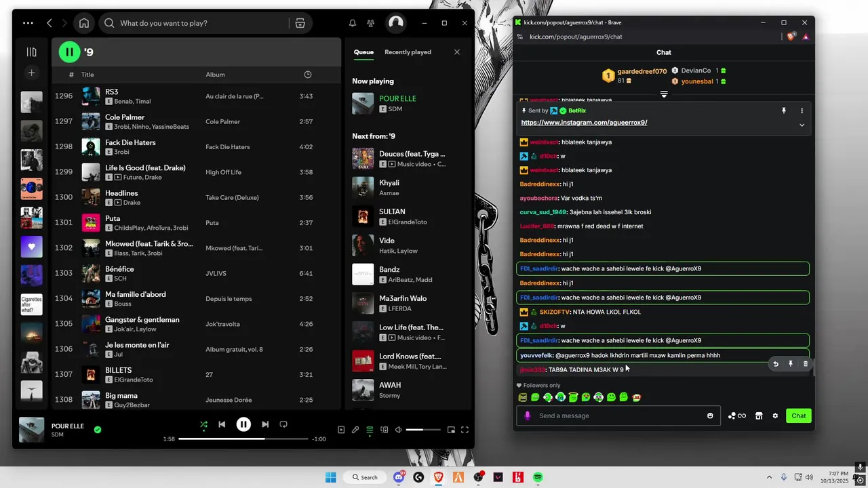Go back in Spotify navigation
Image resolution: width=868 pixels, height=488 pixels.
point(50,23)
